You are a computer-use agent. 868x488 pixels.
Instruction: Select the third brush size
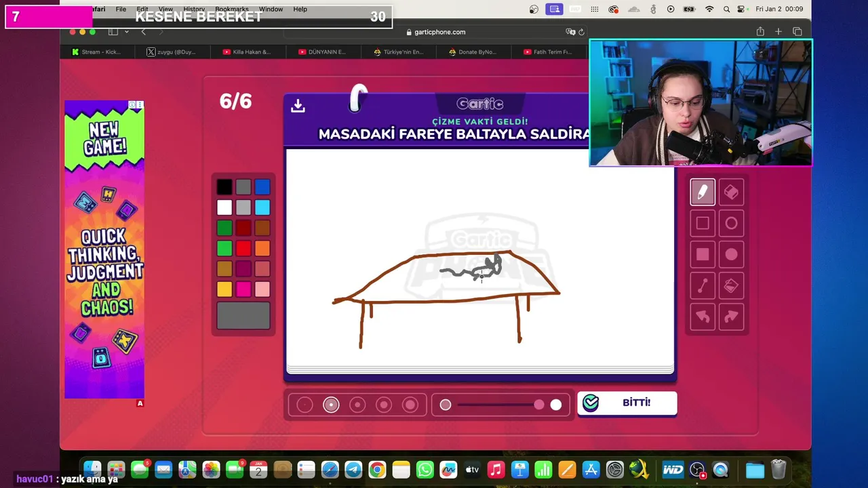(x=357, y=405)
